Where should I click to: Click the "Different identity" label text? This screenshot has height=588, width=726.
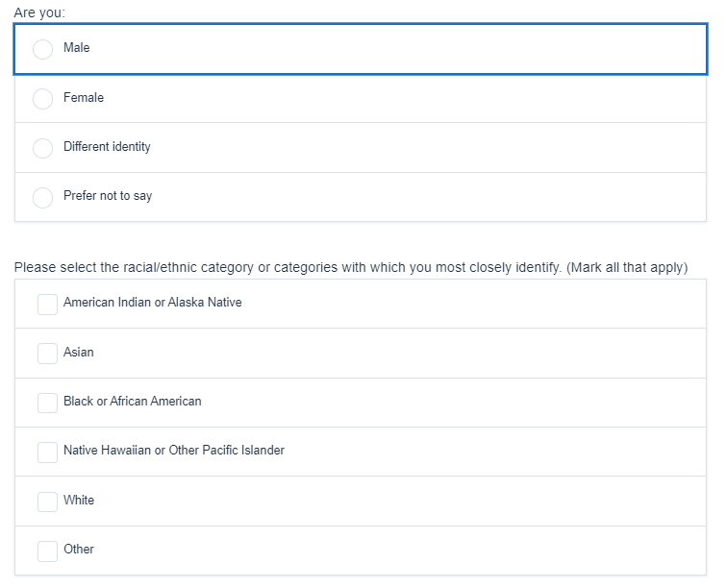tap(107, 147)
